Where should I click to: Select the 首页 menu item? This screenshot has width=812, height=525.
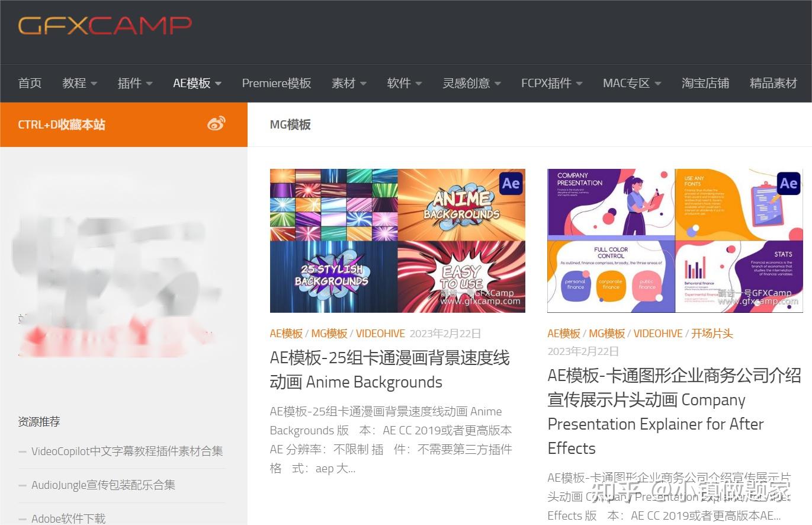30,83
